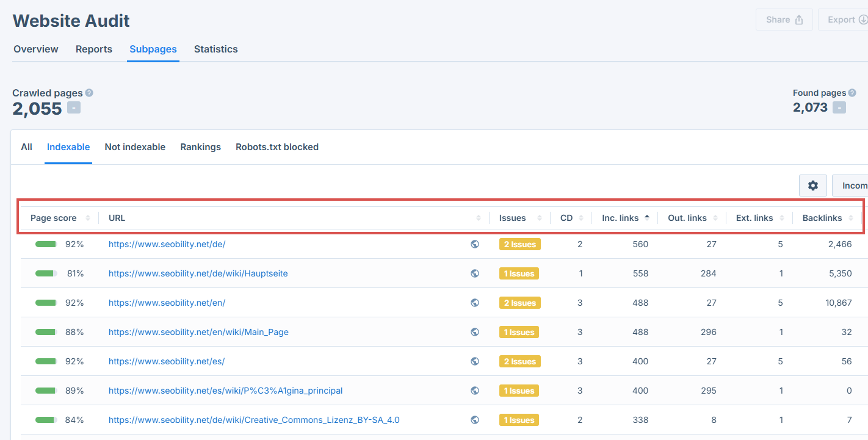Click the grey badge beside 2,073 found pages

[x=839, y=107]
